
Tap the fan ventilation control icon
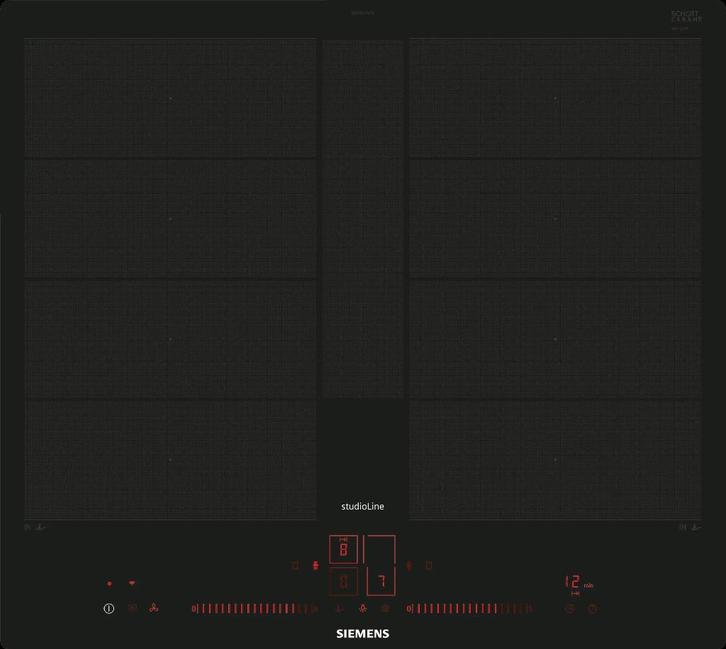click(x=153, y=607)
